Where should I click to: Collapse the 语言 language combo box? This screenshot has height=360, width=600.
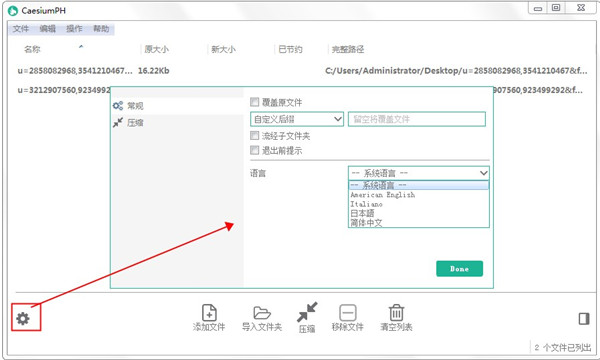[419, 173]
